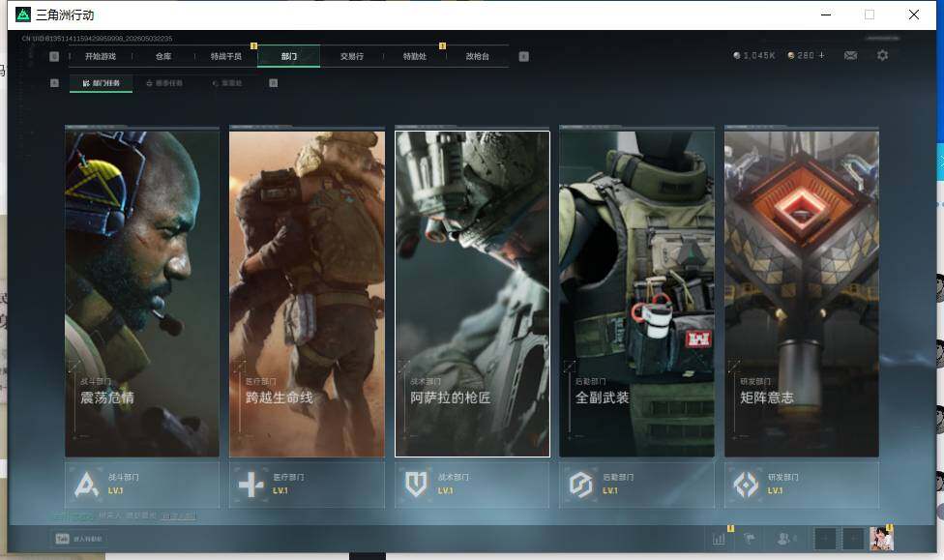Image resolution: width=944 pixels, height=560 pixels.
Task: Click the 三角洲行动 app logo in title bar
Action: pos(23,15)
